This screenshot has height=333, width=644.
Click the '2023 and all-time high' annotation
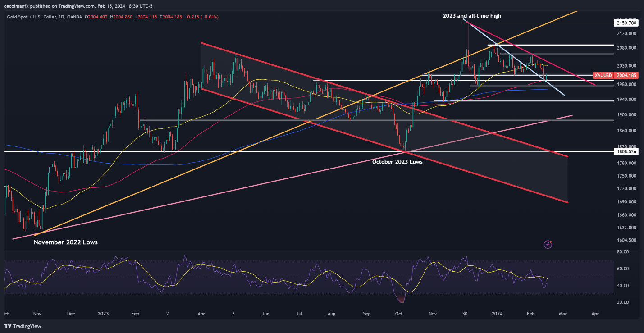click(x=471, y=16)
